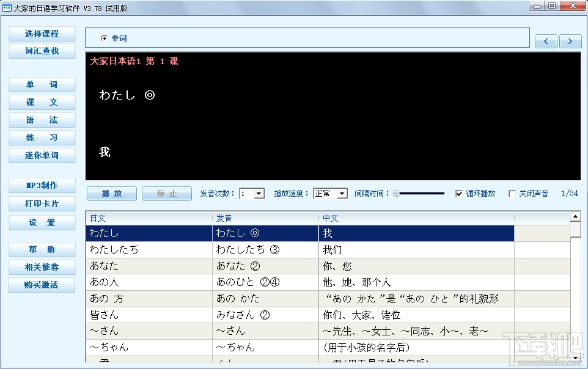The height and width of the screenshot is (369, 588).
Task: Click the みなさん ② pronunciation cell
Action: (x=265, y=315)
